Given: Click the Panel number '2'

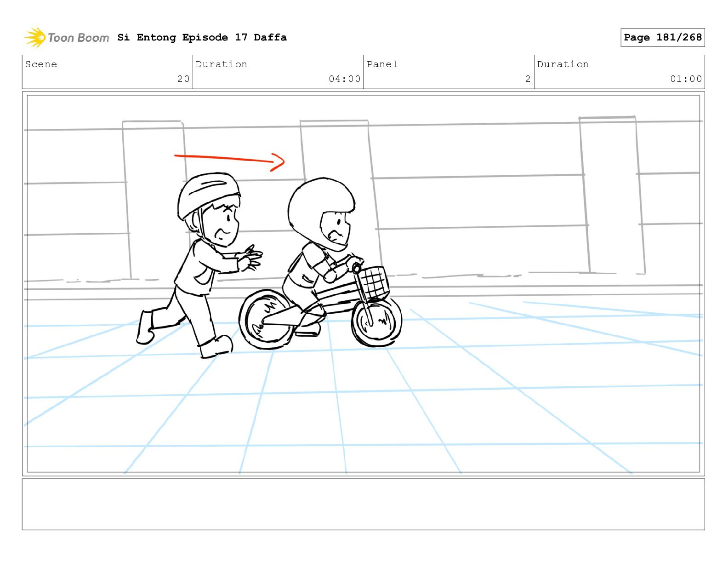Looking at the screenshot, I should coord(528,79).
